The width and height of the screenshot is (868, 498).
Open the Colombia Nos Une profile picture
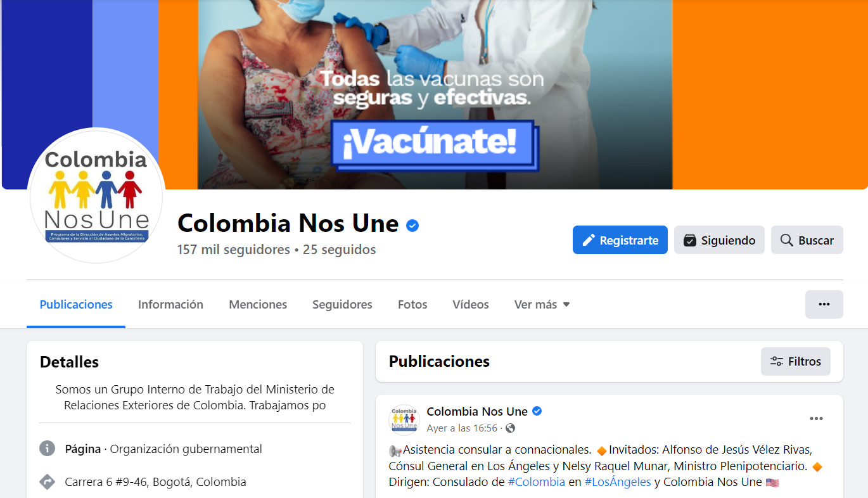coord(96,196)
